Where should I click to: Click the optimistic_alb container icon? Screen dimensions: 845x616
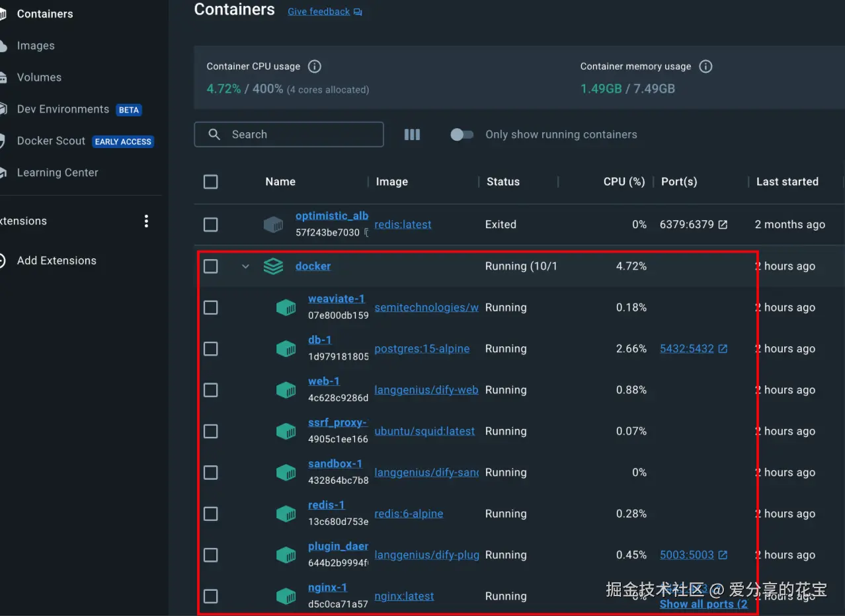[x=273, y=225]
